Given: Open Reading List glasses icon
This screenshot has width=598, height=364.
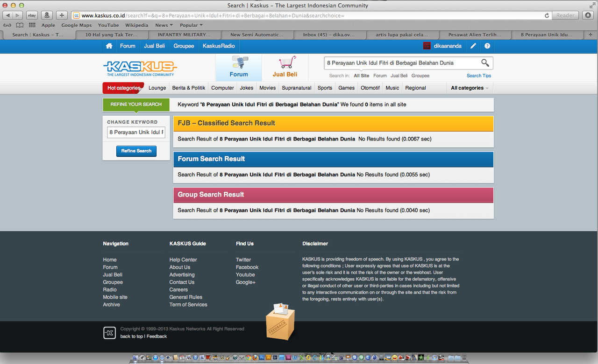Looking at the screenshot, I should point(7,25).
